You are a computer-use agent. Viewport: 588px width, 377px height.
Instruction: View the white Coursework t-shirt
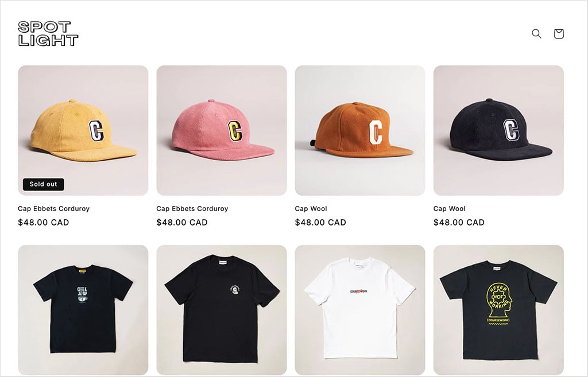(360, 310)
